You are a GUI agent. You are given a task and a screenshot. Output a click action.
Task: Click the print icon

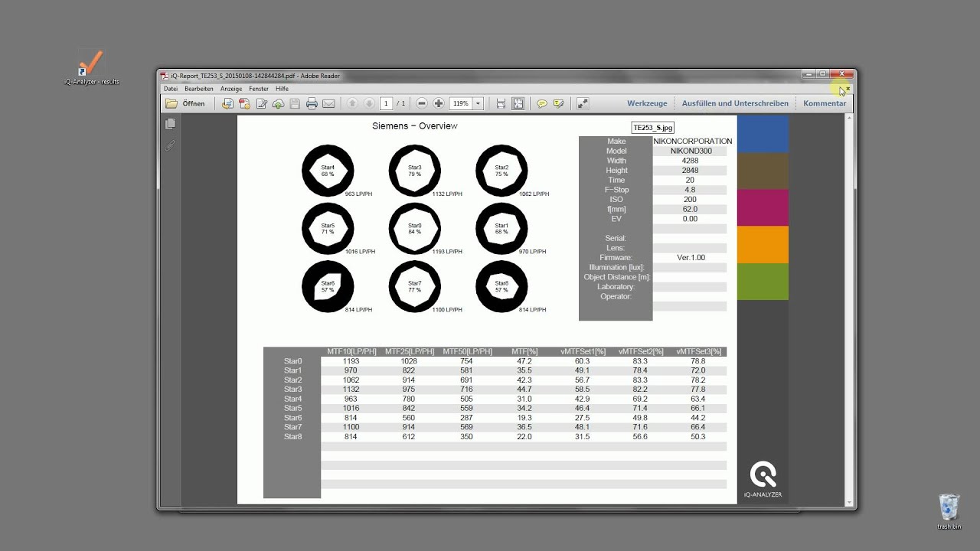[312, 103]
